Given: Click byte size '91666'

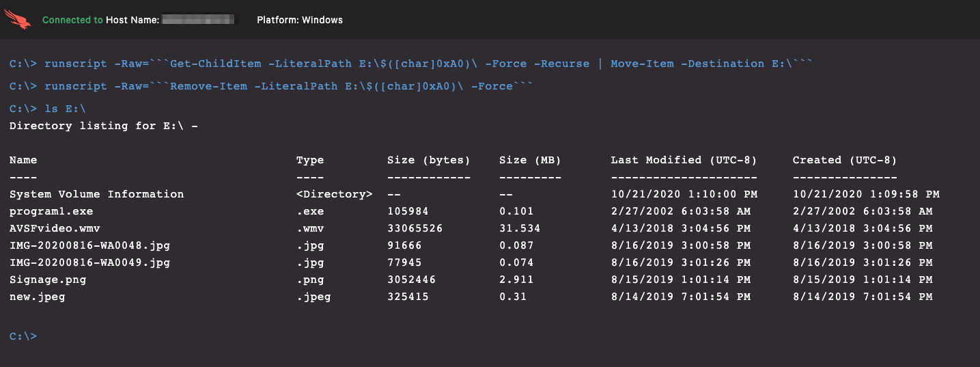Looking at the screenshot, I should [404, 245].
